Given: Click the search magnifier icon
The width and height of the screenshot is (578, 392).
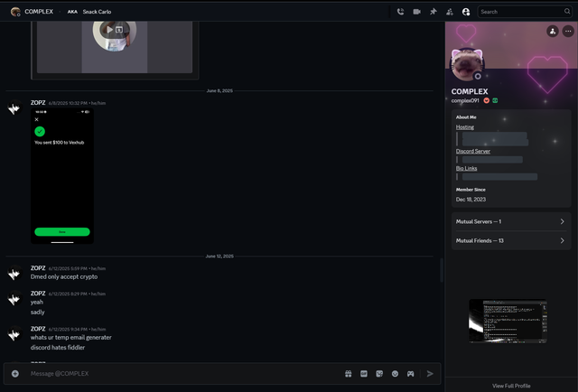Looking at the screenshot, I should pyautogui.click(x=567, y=12).
